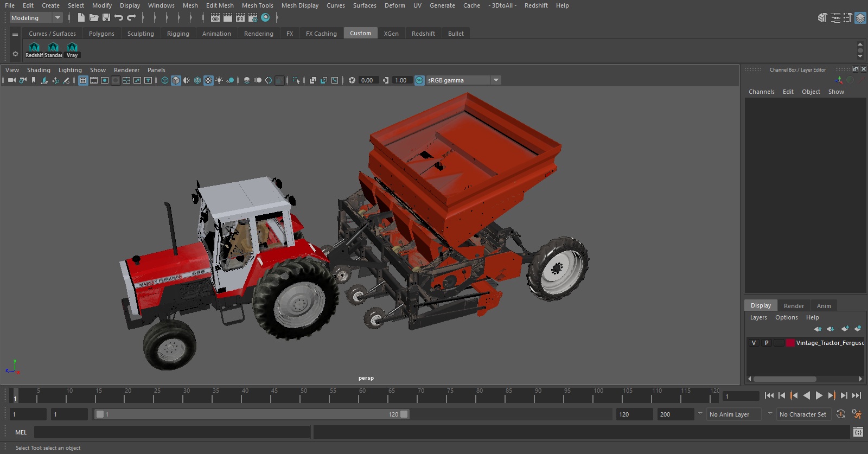Click the time range slider bar
Screen dimensions: 868x454
coord(252,414)
